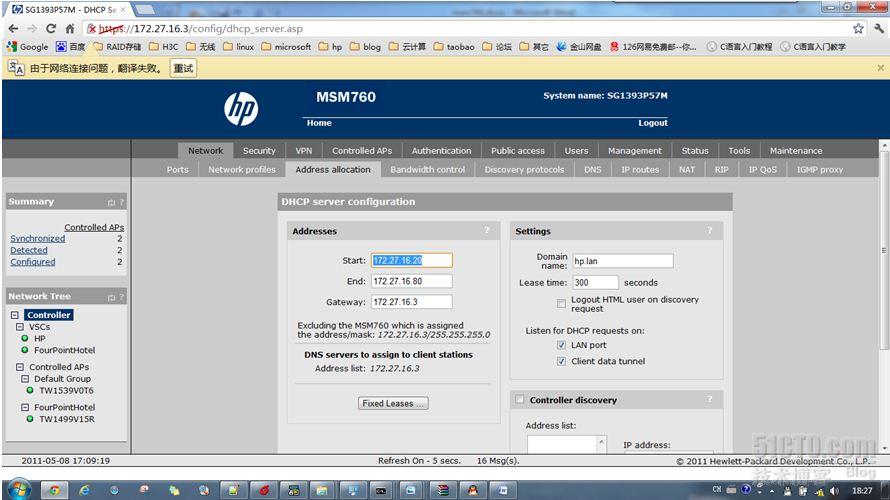890x500 pixels.
Task: Click the translate icon in the yellow bar
Action: (16, 68)
